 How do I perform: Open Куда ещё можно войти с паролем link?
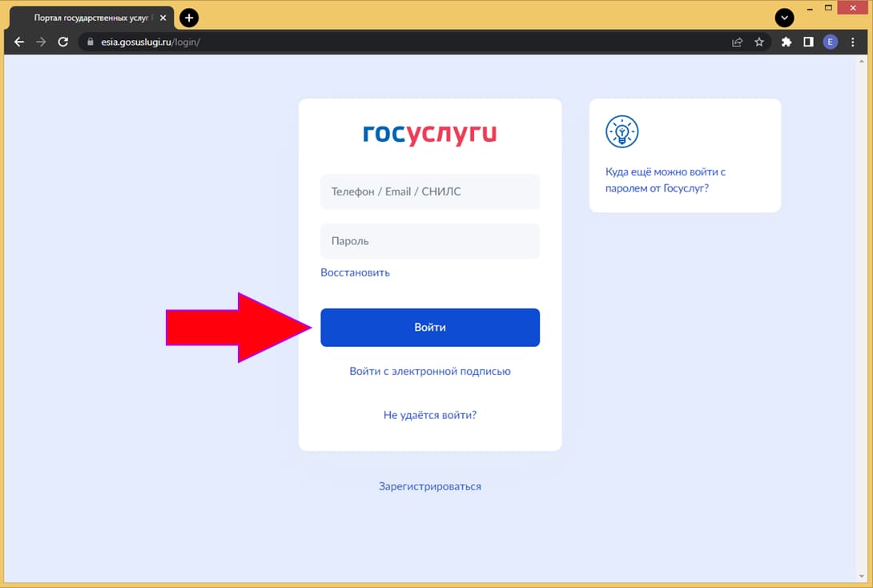click(x=666, y=180)
